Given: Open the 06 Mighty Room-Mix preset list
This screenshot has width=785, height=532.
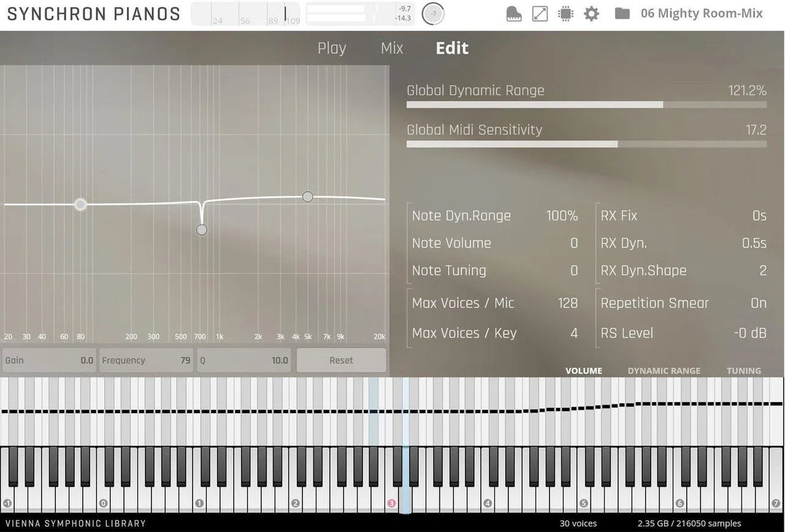Looking at the screenshot, I should [701, 14].
